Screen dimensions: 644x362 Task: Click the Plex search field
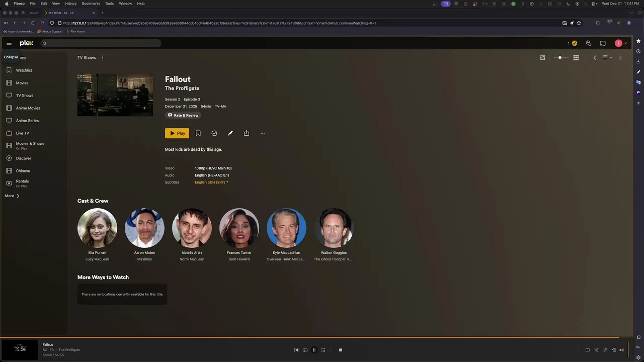[x=101, y=43]
